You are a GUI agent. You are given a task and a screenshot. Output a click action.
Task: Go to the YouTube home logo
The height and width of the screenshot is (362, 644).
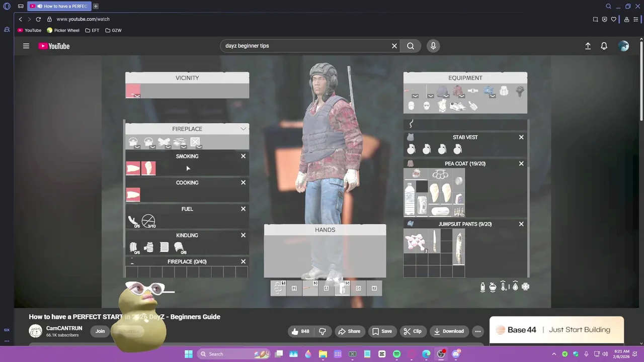click(x=54, y=46)
